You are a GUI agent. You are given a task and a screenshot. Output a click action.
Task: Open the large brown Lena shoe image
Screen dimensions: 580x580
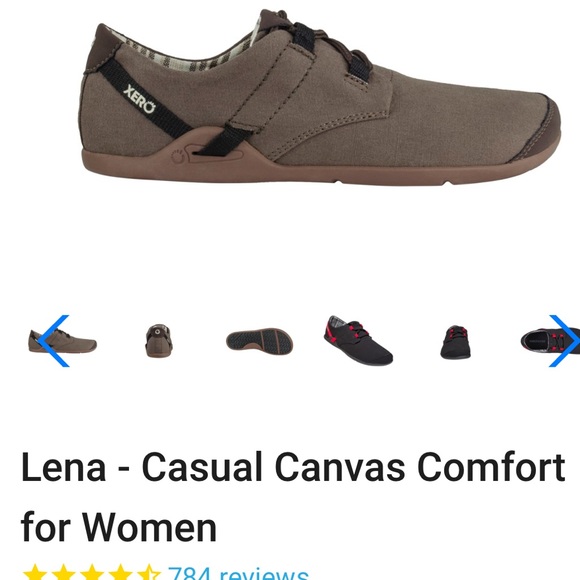tap(320, 97)
